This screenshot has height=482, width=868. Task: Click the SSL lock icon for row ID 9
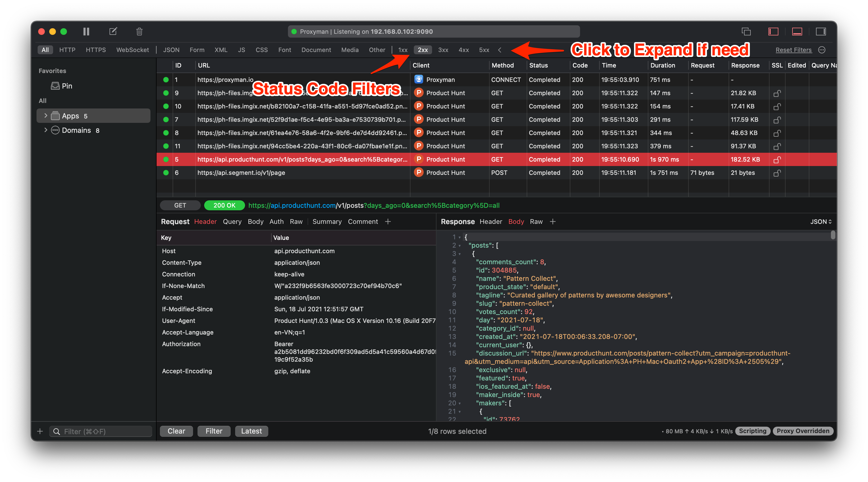tap(777, 93)
